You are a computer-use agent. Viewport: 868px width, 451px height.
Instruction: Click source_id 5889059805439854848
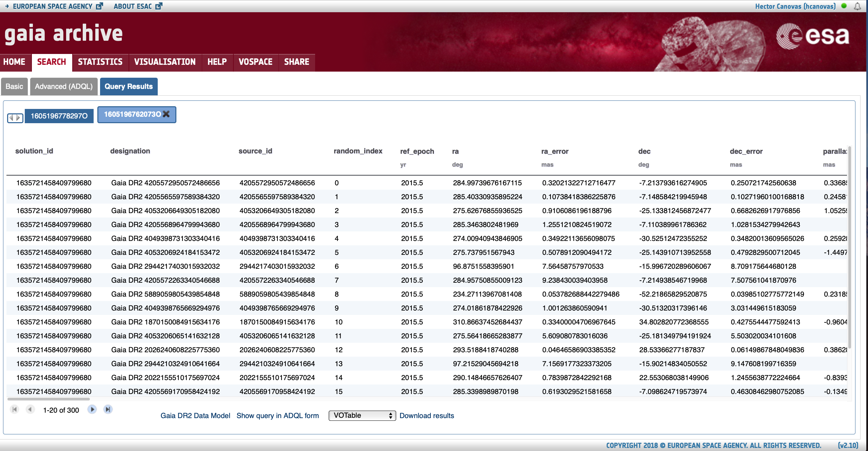click(277, 294)
